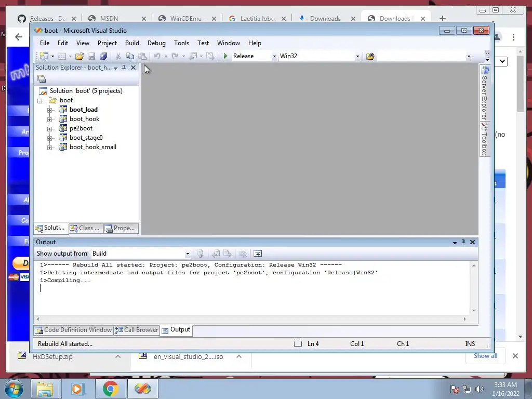
Task: Click the Output vertical scrollbar down arrow
Action: click(x=474, y=311)
